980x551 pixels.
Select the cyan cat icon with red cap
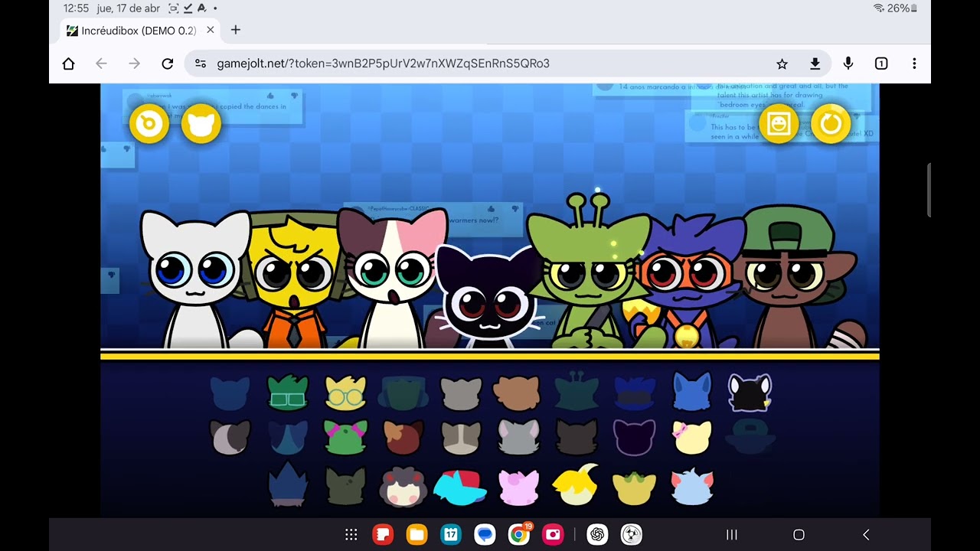(461, 487)
